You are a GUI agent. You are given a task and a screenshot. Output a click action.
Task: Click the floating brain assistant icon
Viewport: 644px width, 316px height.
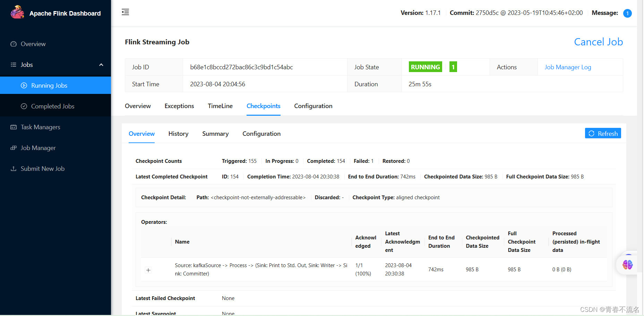click(627, 265)
